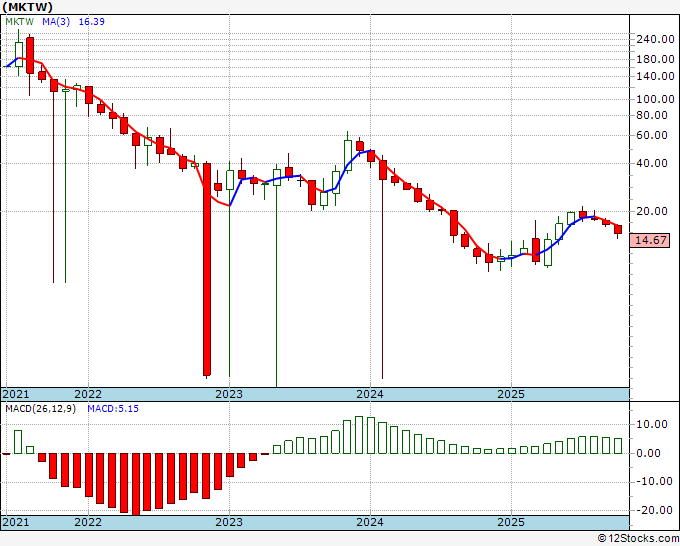Click the 40.00 price axis label
680x546 pixels.
click(x=652, y=163)
